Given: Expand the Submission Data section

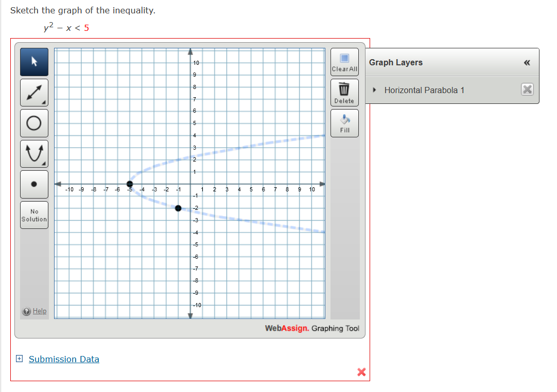Looking at the screenshot, I should [x=19, y=359].
